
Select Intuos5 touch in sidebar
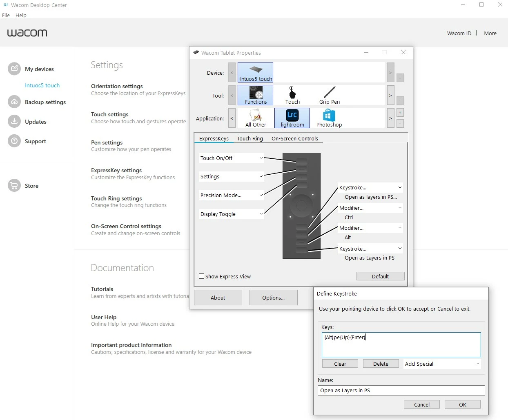(x=42, y=85)
